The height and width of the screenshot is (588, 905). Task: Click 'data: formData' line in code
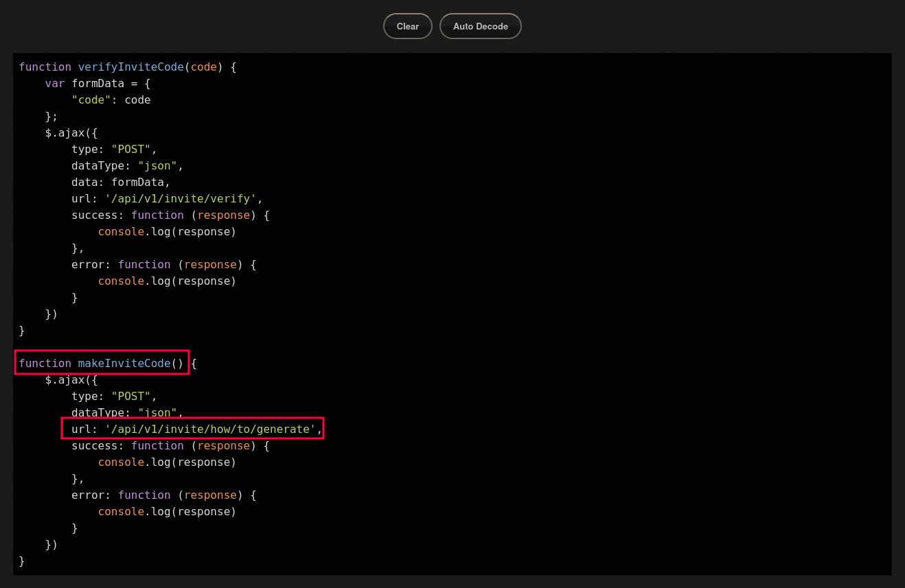pyautogui.click(x=120, y=182)
